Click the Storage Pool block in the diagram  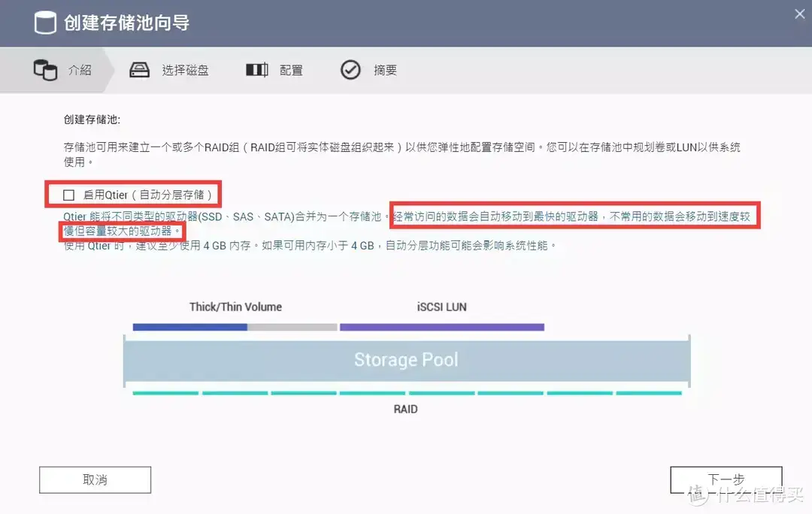406,359
